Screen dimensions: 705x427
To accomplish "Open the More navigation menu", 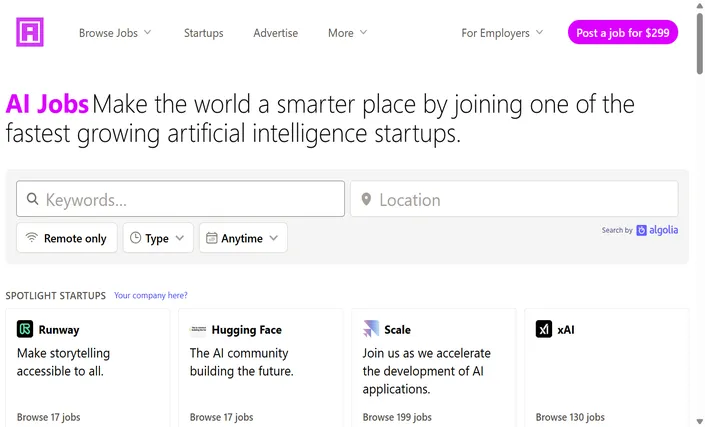I will click(348, 33).
